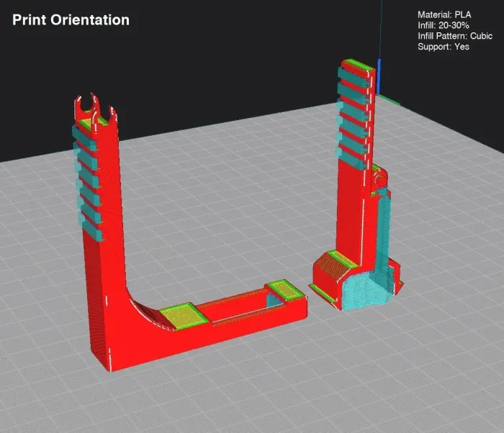
Task: Click the 'Support: Yes' text line
Action: click(x=444, y=47)
